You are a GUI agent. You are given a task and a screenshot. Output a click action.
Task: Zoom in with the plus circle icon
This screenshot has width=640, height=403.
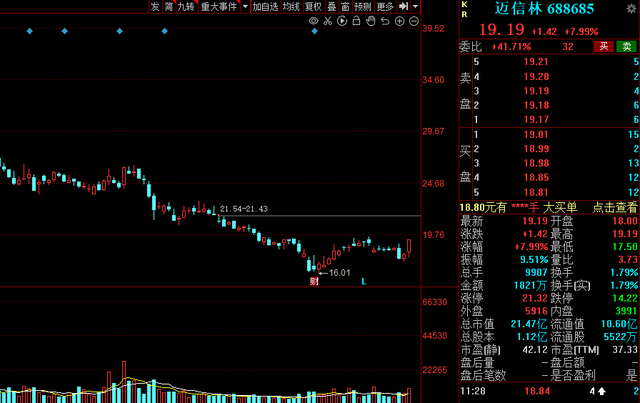point(400,21)
